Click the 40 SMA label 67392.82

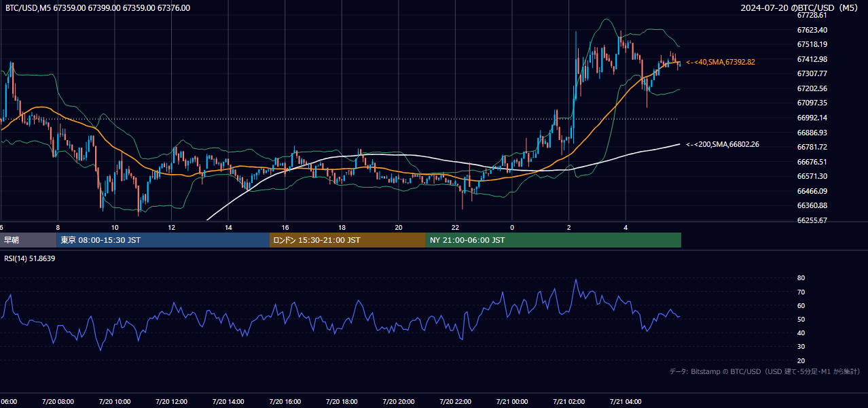(721, 62)
